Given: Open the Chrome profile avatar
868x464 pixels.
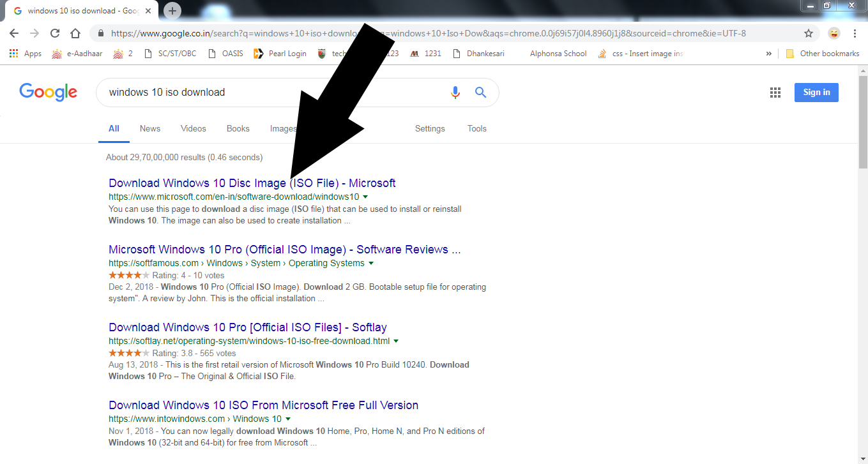Looking at the screenshot, I should point(834,33).
